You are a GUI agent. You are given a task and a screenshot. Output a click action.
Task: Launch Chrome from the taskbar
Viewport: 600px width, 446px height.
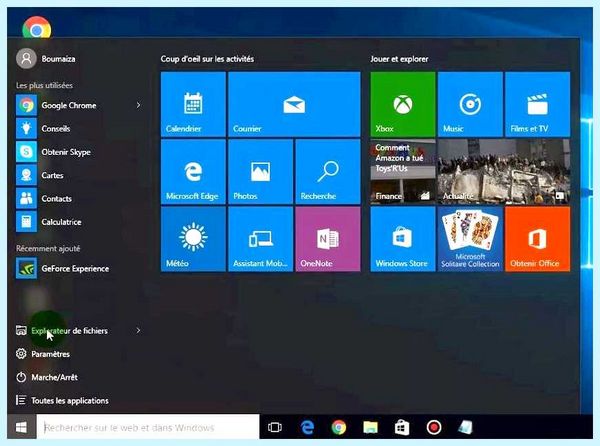339,427
